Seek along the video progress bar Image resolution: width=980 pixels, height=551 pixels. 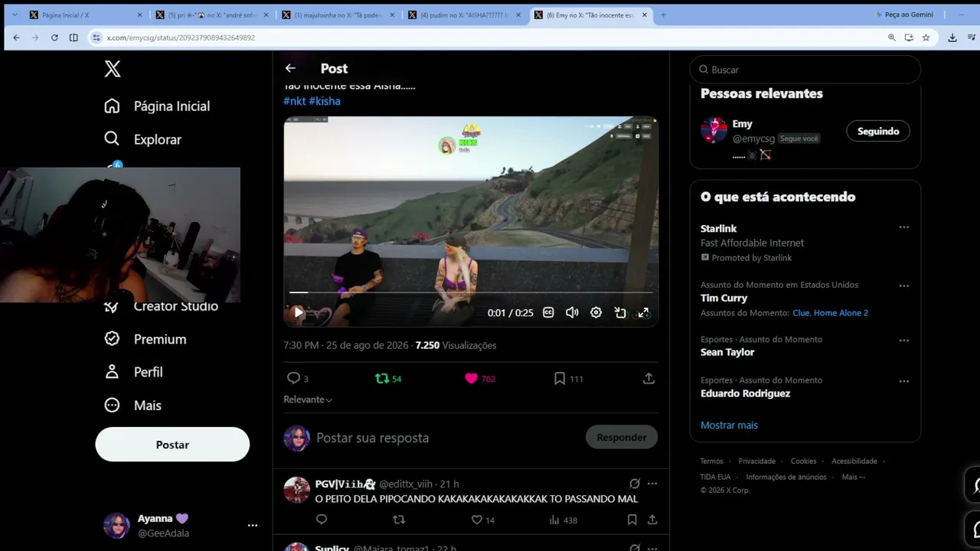[471, 292]
